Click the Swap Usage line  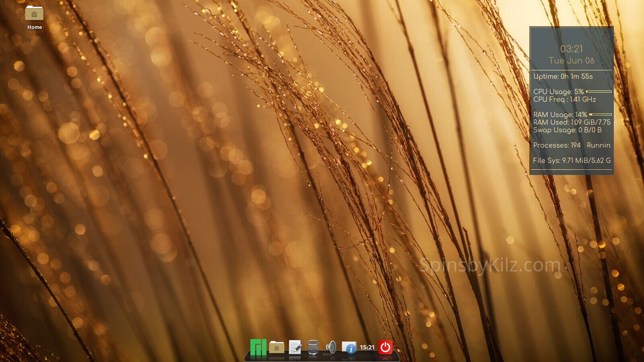pos(567,130)
